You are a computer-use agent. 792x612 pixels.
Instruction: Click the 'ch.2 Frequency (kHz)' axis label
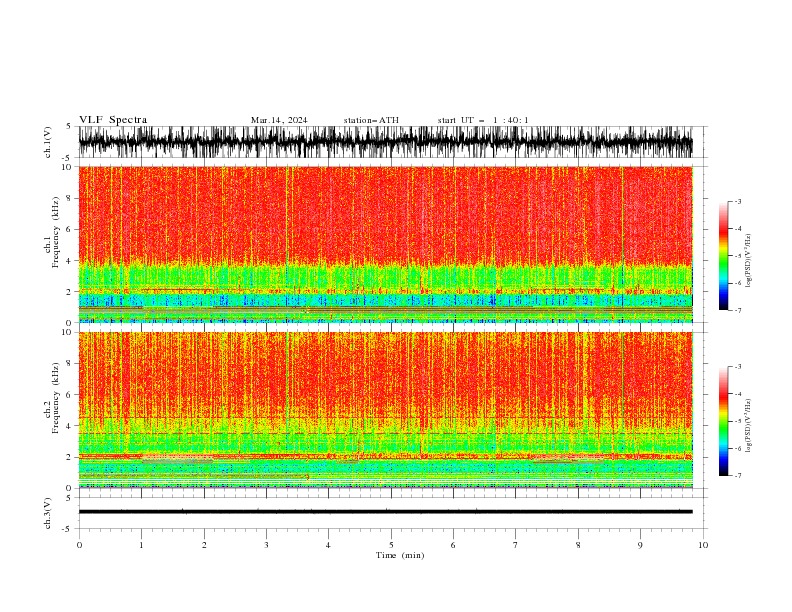pyautogui.click(x=52, y=398)
